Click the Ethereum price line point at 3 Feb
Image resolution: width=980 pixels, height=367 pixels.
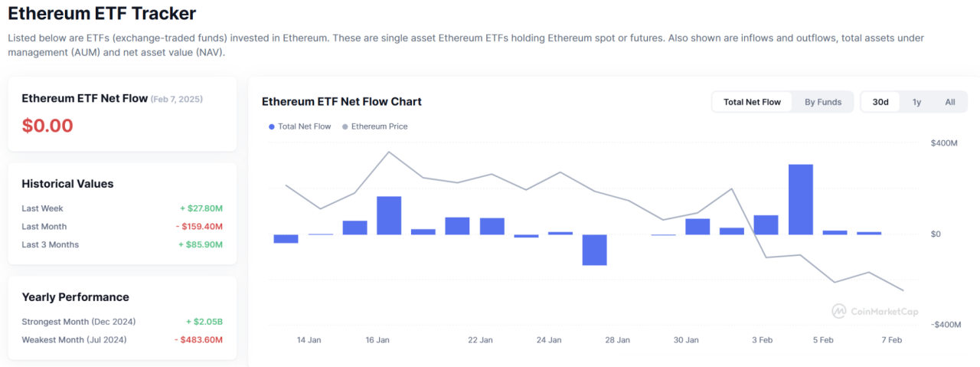[766, 257]
